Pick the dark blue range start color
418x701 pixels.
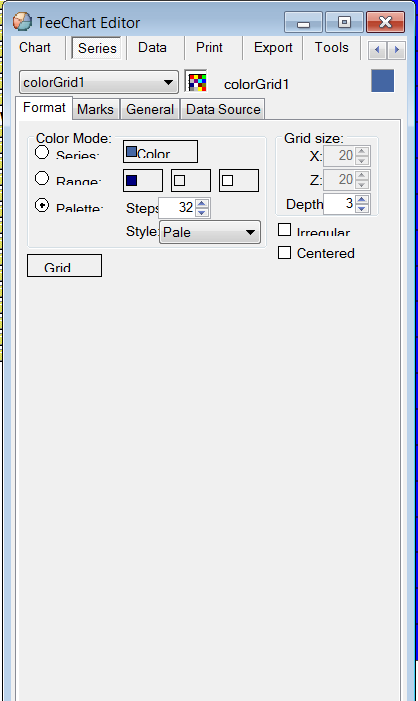pyautogui.click(x=143, y=181)
